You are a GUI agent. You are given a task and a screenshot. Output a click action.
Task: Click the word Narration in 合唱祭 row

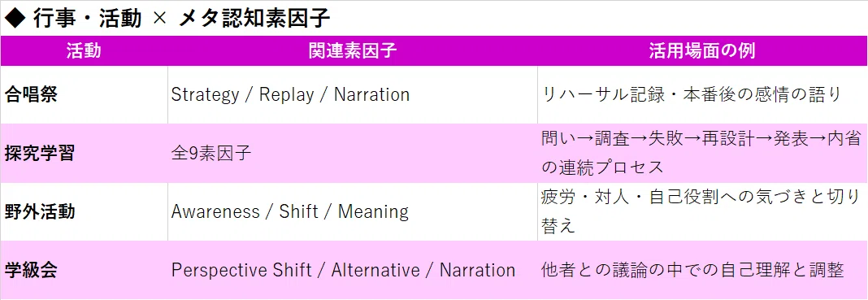pyautogui.click(x=372, y=94)
